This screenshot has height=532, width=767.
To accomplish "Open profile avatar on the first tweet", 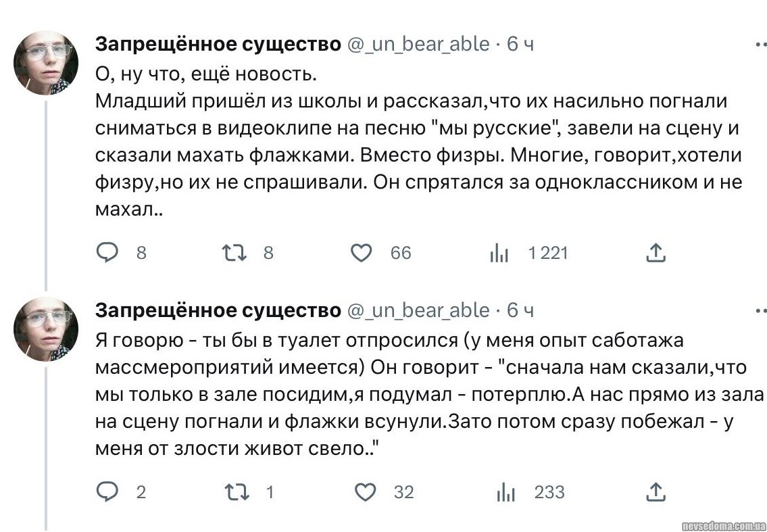I will [x=46, y=62].
